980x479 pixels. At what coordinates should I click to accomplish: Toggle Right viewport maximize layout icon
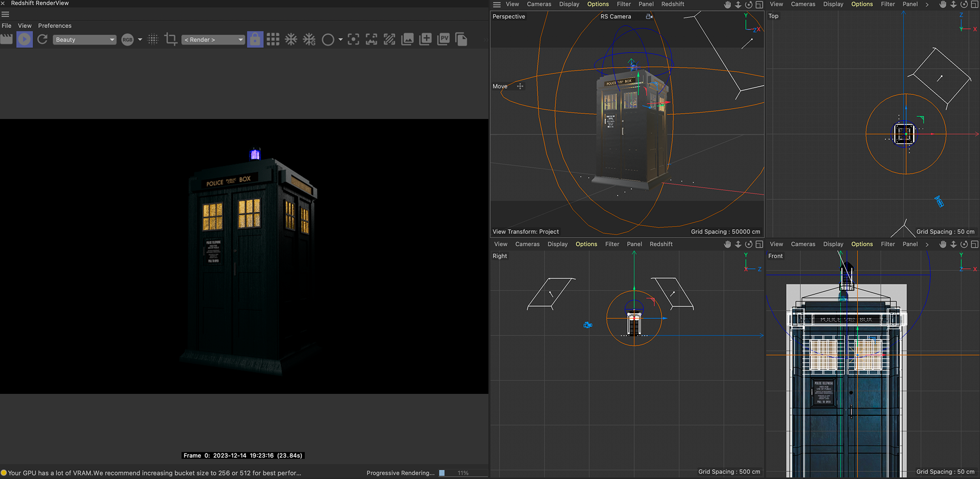pos(759,244)
